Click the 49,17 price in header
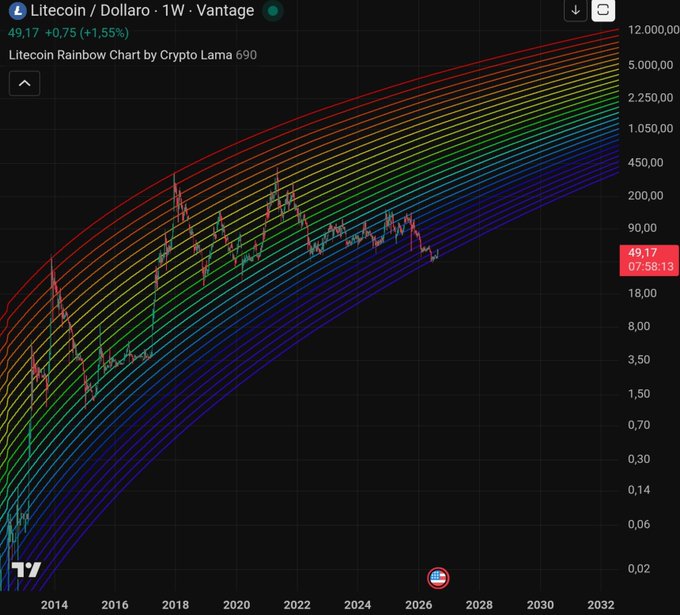Viewport: 680px width, 615px height. pos(23,33)
